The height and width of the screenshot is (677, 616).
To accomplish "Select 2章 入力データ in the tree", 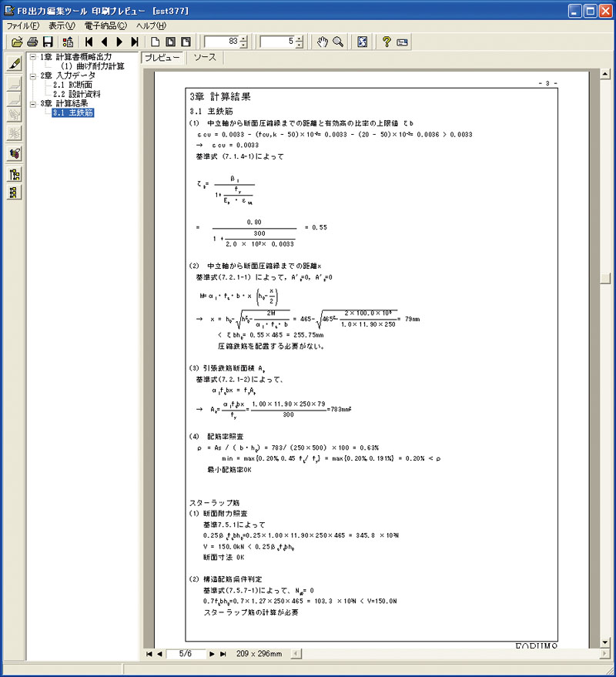I will coord(69,76).
